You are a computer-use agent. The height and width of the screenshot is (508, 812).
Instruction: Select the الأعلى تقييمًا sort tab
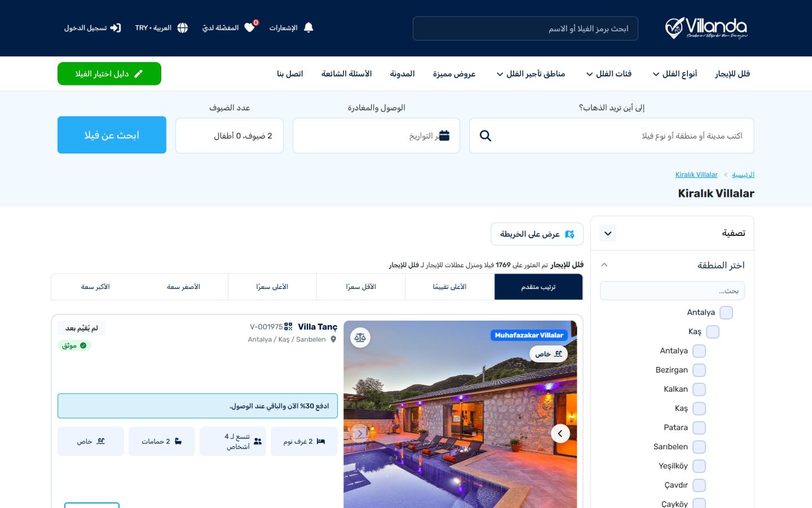pyautogui.click(x=449, y=287)
